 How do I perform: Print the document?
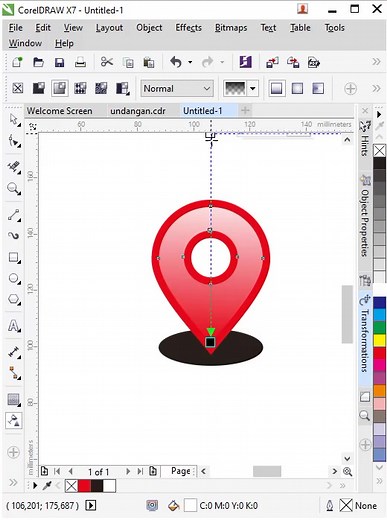pos(80,62)
